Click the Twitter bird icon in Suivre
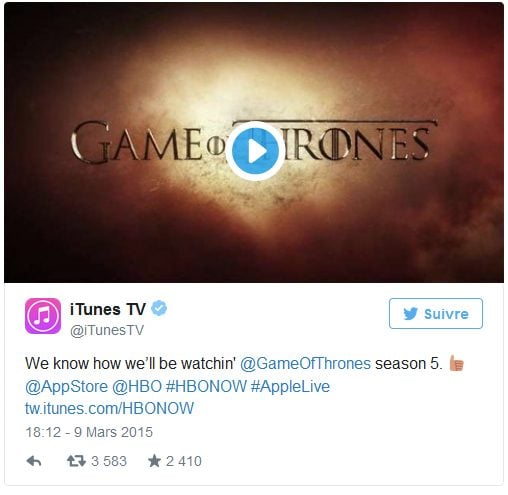 410,314
